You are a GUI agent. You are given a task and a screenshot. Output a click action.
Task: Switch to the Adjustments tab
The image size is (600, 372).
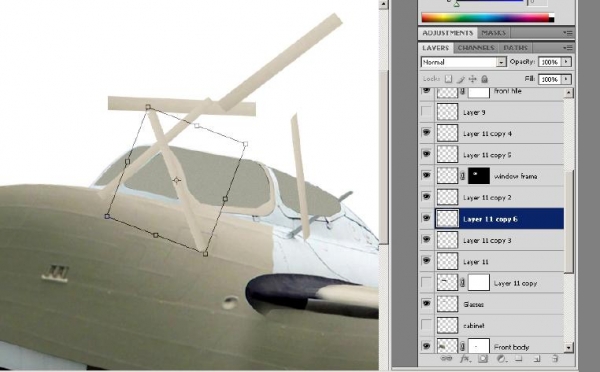448,33
